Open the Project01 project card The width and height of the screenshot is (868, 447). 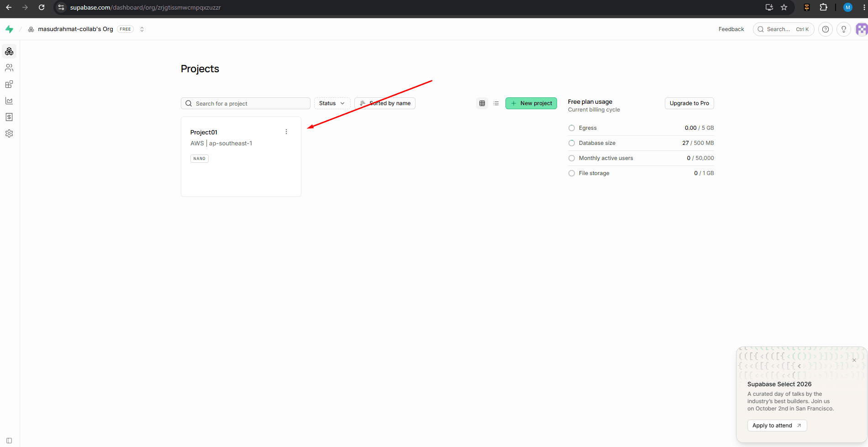[x=241, y=157]
